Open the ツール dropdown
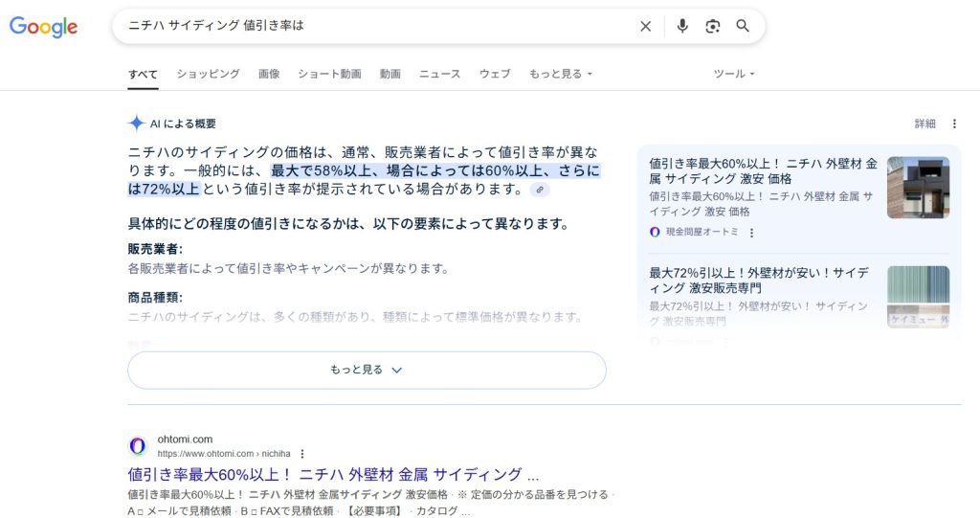The height and width of the screenshot is (518, 980). coord(734,74)
